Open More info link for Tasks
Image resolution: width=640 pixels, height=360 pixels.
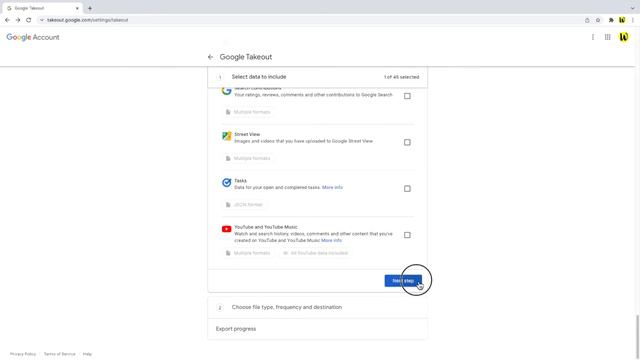[332, 187]
